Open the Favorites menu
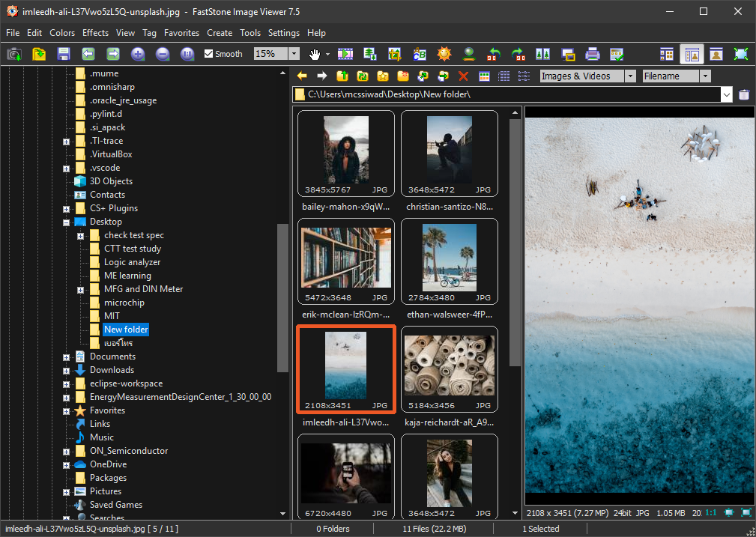 tap(181, 33)
